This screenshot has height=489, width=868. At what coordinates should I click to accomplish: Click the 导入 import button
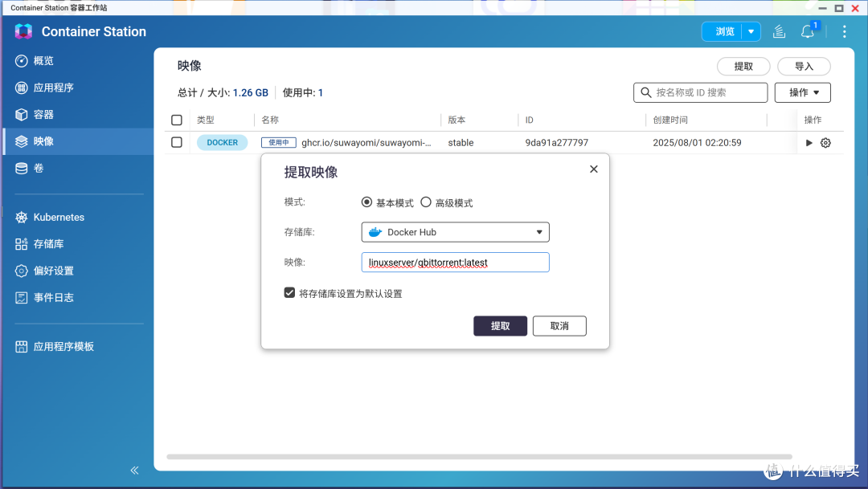point(804,67)
